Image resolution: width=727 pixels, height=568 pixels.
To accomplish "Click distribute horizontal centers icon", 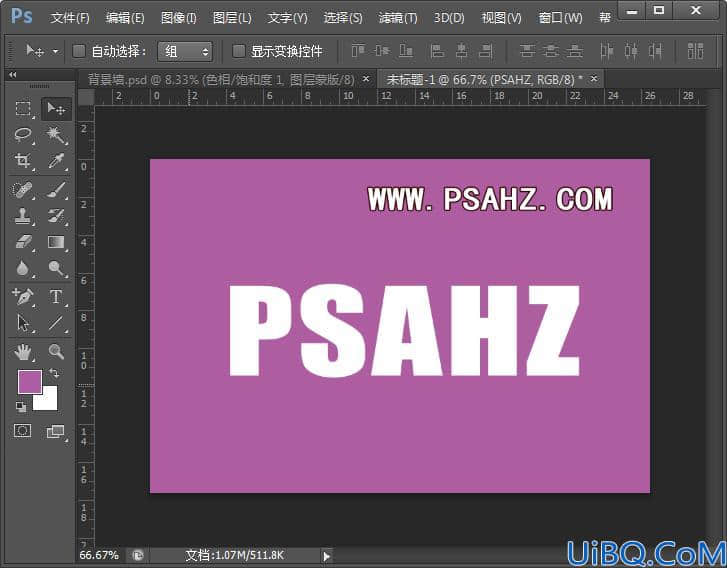I will click(x=631, y=51).
